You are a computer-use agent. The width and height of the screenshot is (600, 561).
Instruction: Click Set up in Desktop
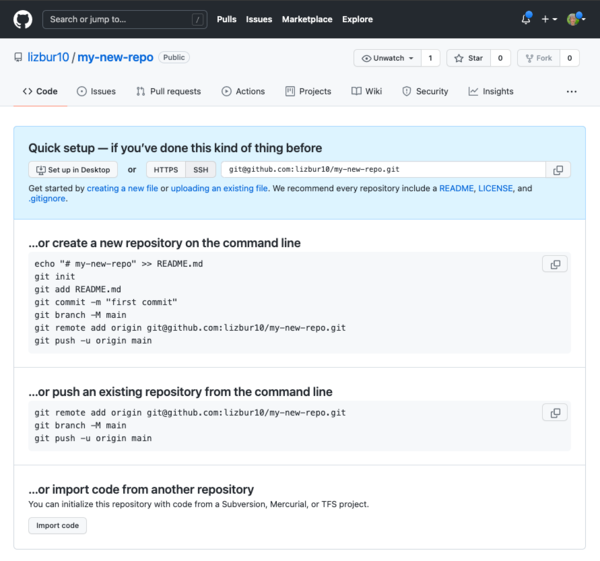pos(73,170)
